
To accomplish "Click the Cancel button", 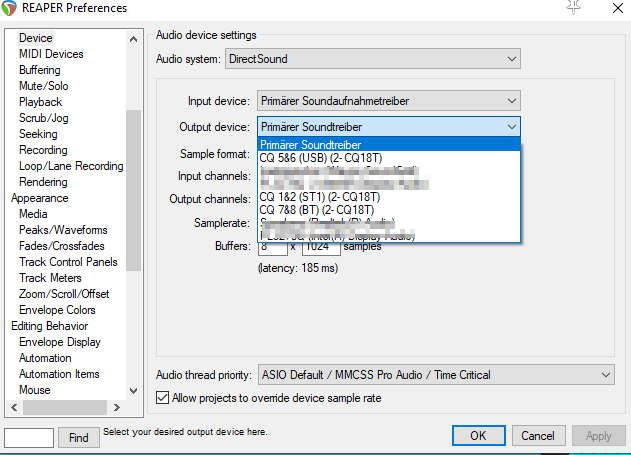I will [x=538, y=436].
